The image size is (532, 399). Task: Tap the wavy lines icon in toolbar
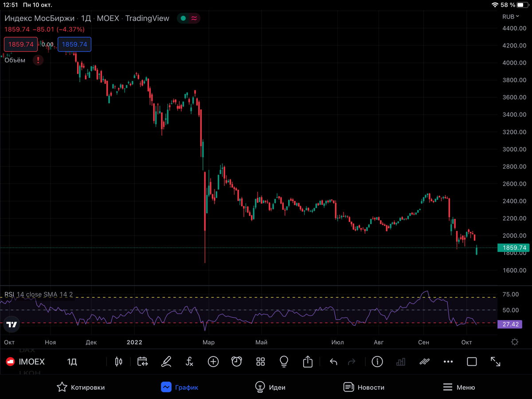click(425, 362)
